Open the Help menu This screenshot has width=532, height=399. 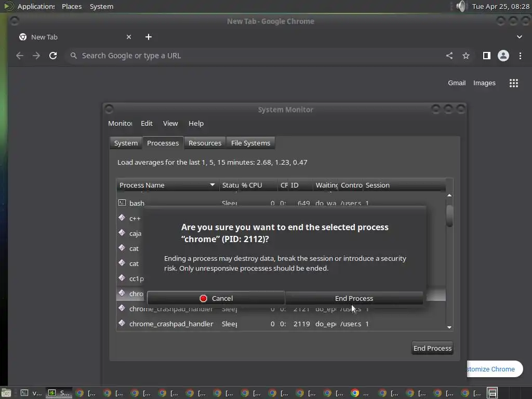[x=196, y=123]
